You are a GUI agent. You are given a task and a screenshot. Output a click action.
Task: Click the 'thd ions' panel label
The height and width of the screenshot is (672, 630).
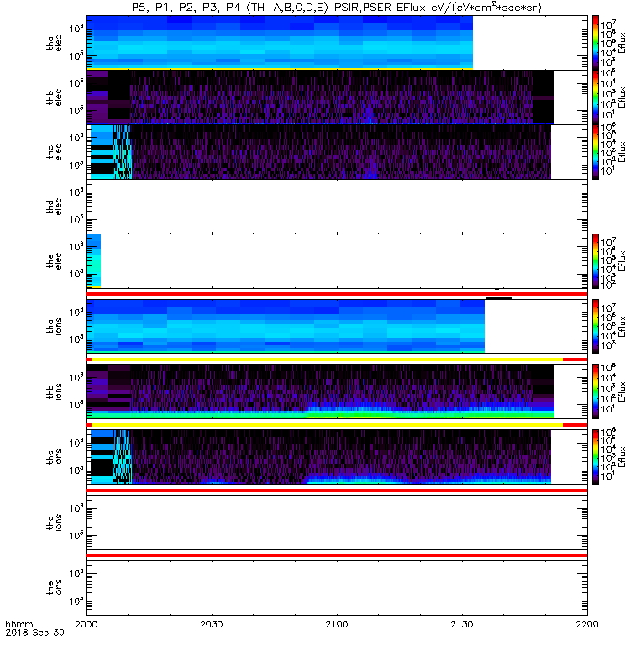pos(55,522)
